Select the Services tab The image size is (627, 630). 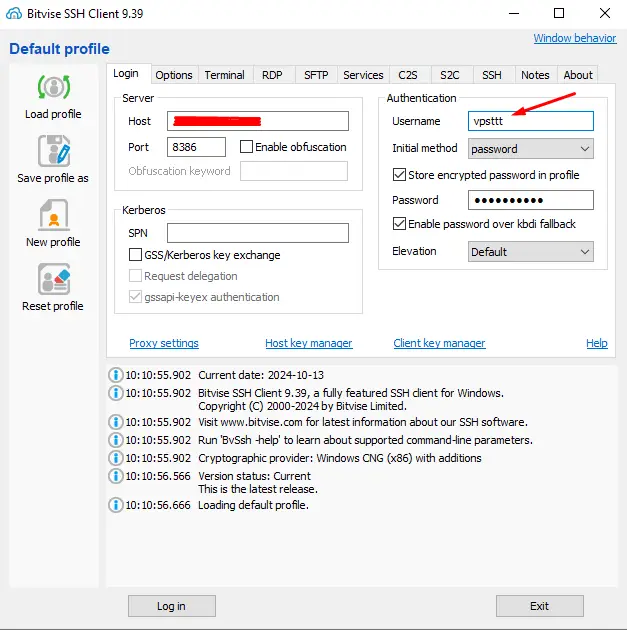click(364, 75)
